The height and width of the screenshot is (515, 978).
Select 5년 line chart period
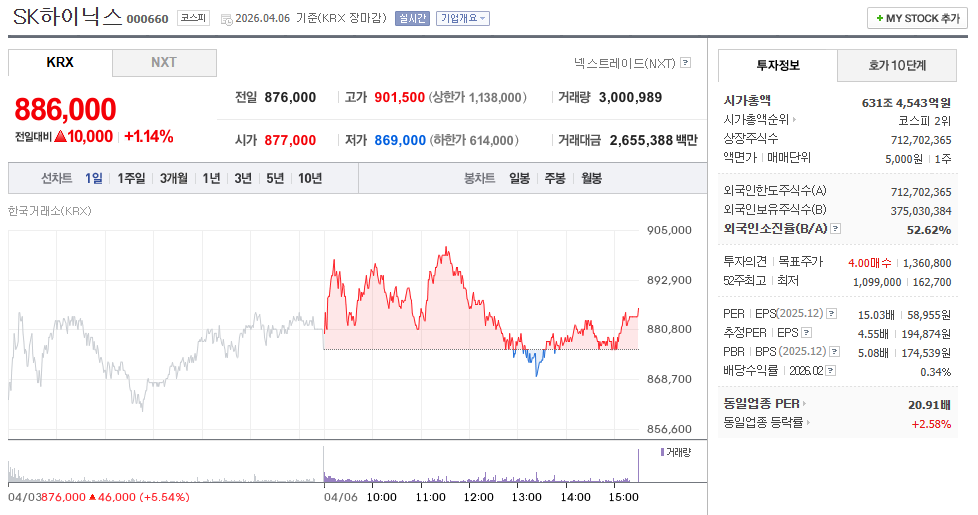pyautogui.click(x=275, y=178)
